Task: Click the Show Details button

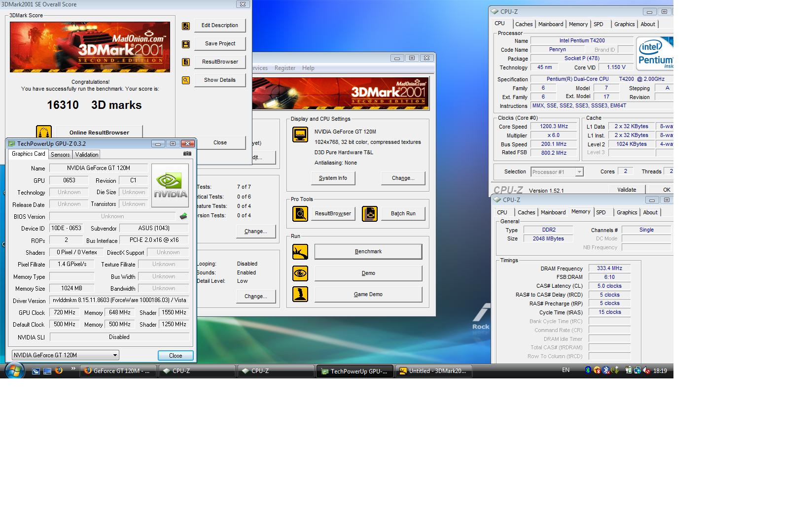Action: [220, 80]
